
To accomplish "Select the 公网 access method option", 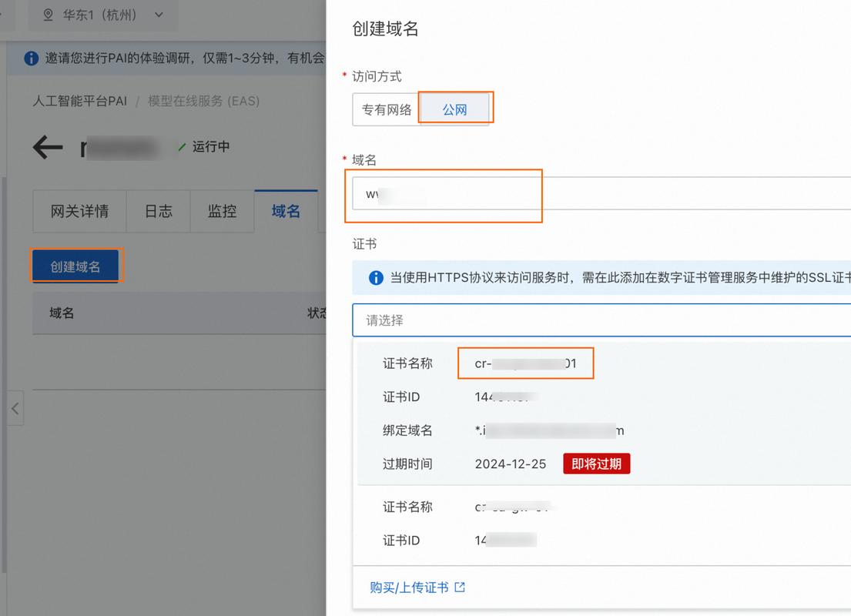I will 456,108.
